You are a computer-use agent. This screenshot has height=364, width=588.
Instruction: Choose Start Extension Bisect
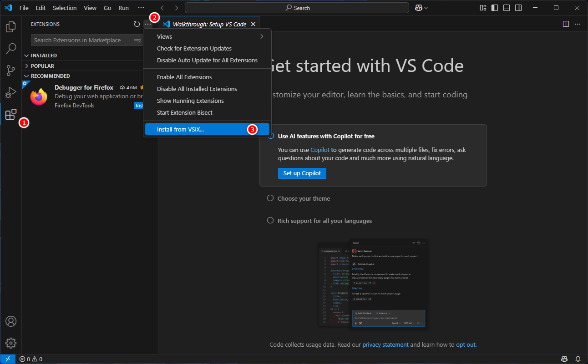coord(207,112)
